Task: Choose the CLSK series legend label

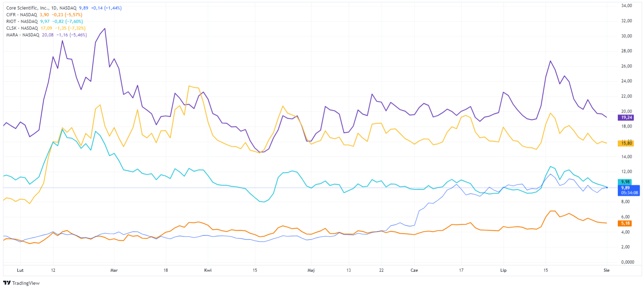Action: (11, 28)
